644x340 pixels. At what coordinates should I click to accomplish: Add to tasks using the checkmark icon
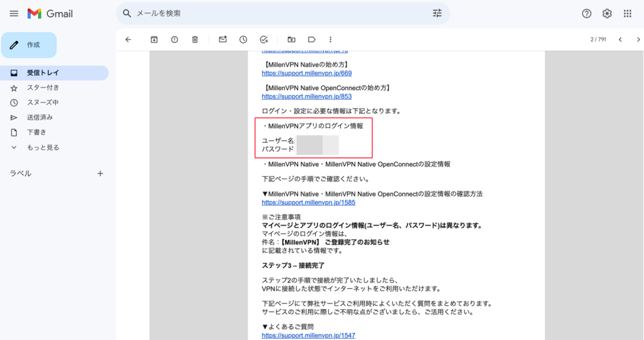click(x=264, y=40)
